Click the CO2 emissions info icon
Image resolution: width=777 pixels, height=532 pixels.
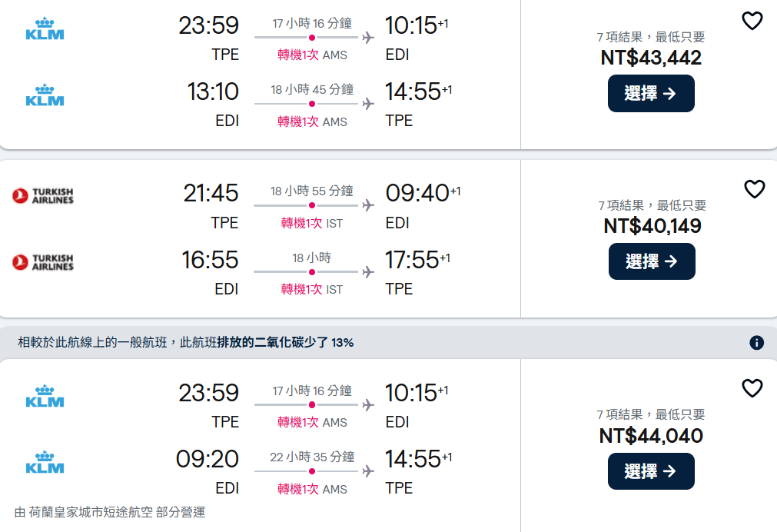(756, 343)
